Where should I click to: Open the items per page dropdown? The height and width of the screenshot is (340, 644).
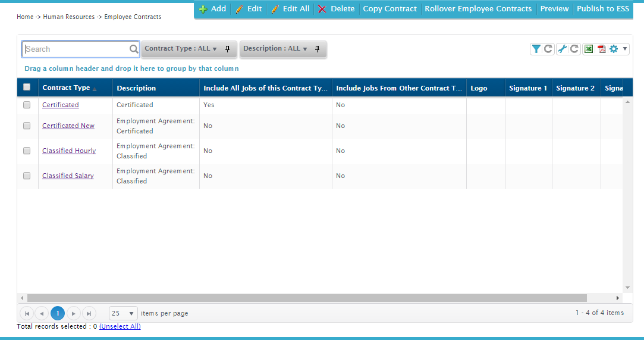point(124,313)
